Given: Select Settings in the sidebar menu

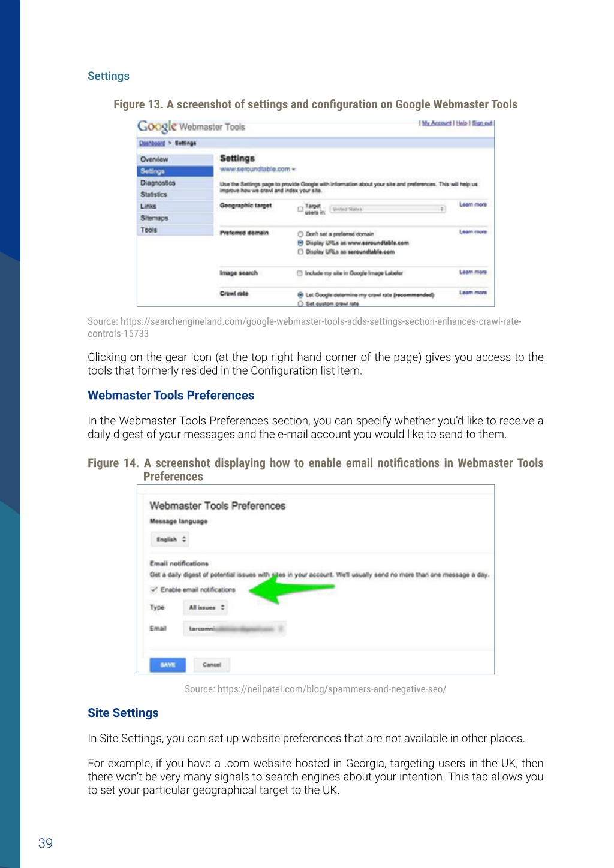Looking at the screenshot, I should 175,171.
